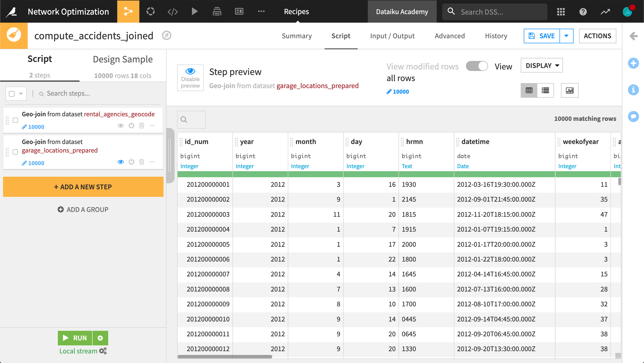This screenshot has width=644, height=363.
Task: Expand the DISPLAY dropdown
Action: 542,65
